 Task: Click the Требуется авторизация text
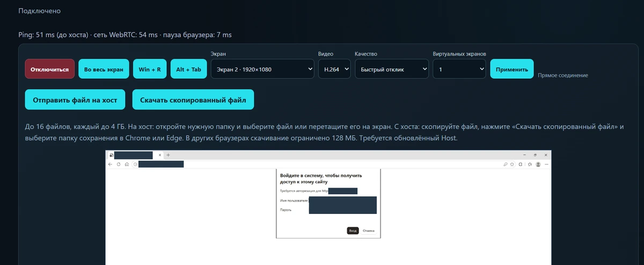click(304, 191)
